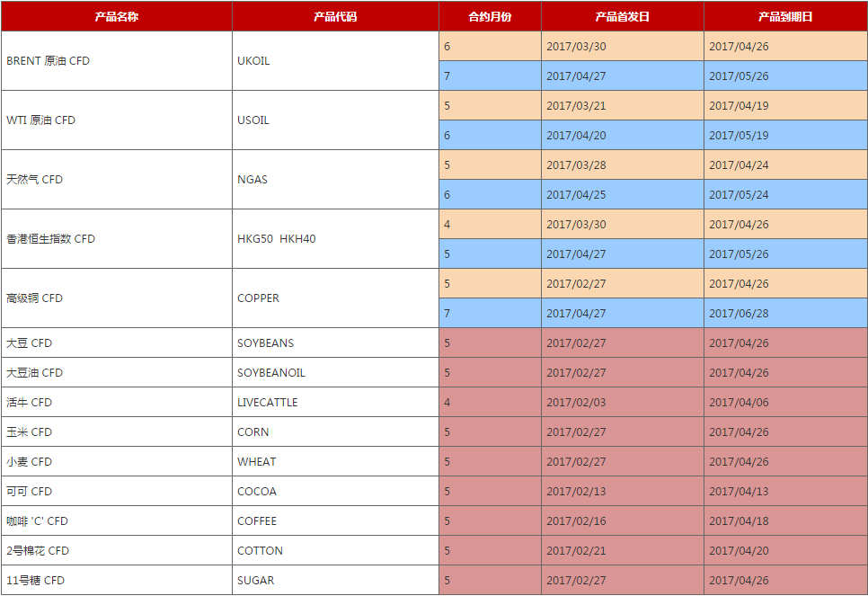The height and width of the screenshot is (596, 868).
Task: Click the 产品到期日 column header
Action: tap(785, 16)
